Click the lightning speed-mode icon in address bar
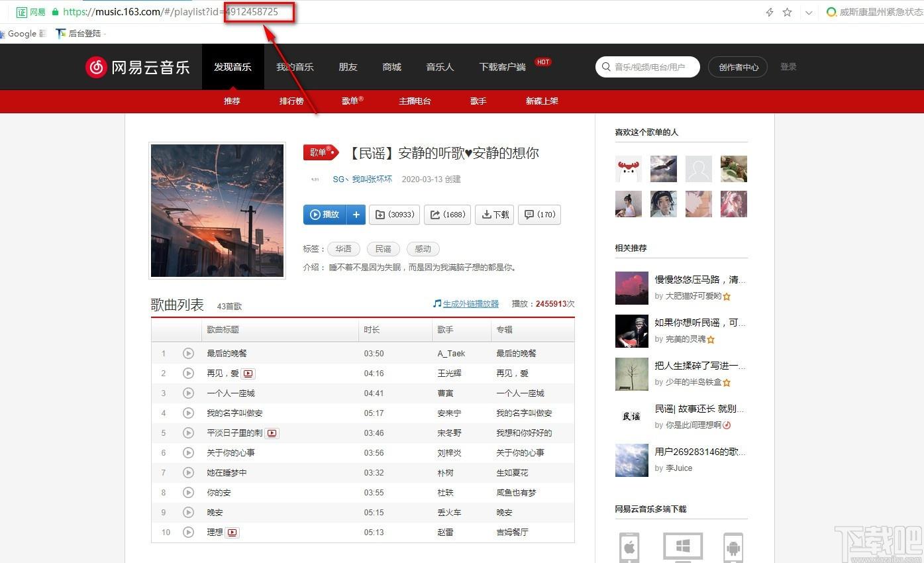This screenshot has width=924, height=563. tap(769, 12)
